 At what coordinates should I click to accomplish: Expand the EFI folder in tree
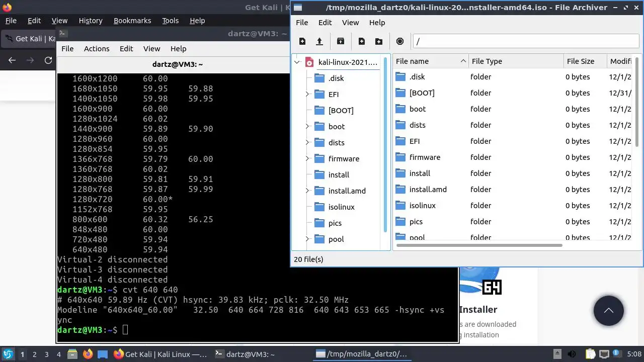coord(307,94)
